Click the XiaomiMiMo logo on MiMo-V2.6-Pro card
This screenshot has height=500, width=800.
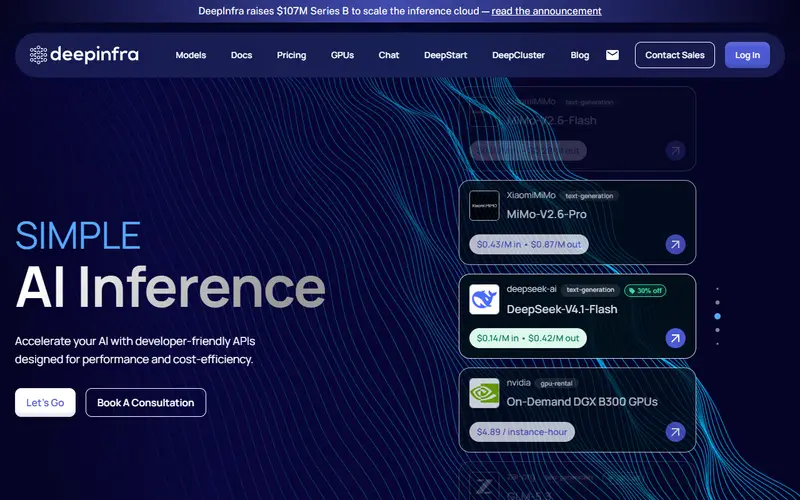pos(484,206)
